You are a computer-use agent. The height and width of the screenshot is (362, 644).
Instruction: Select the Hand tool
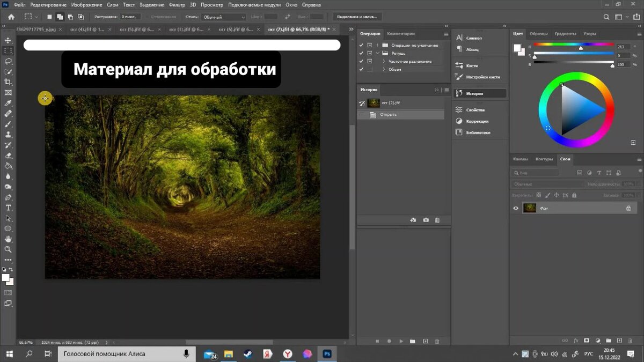pyautogui.click(x=8, y=239)
